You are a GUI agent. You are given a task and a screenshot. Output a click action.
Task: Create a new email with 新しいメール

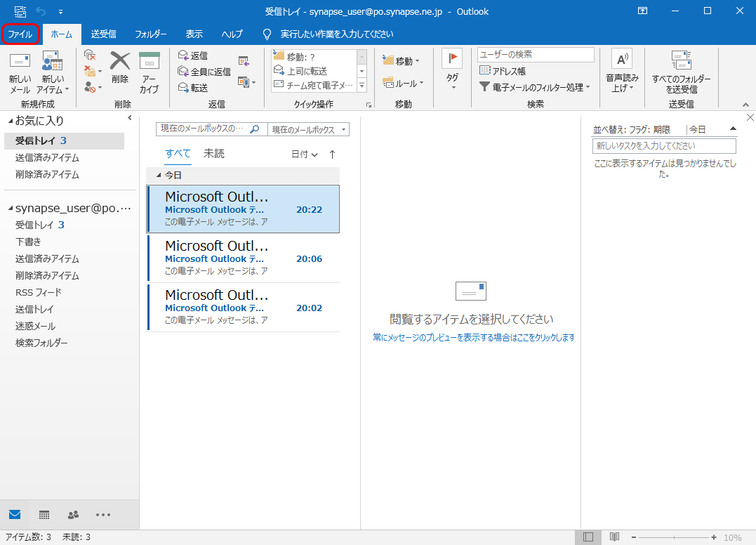20,74
